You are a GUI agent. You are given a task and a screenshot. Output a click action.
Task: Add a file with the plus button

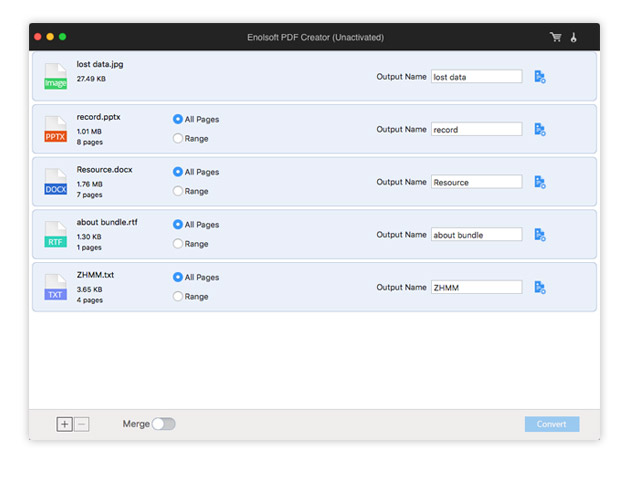[x=64, y=424]
